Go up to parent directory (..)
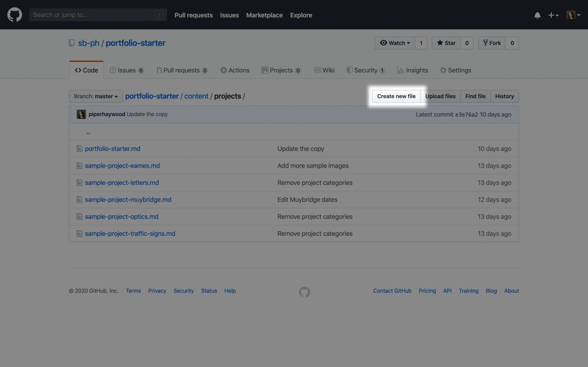This screenshot has width=588, height=367. (88, 132)
